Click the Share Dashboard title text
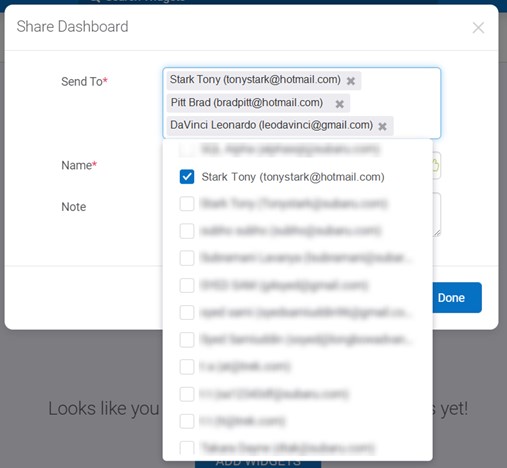507x468 pixels. point(72,27)
